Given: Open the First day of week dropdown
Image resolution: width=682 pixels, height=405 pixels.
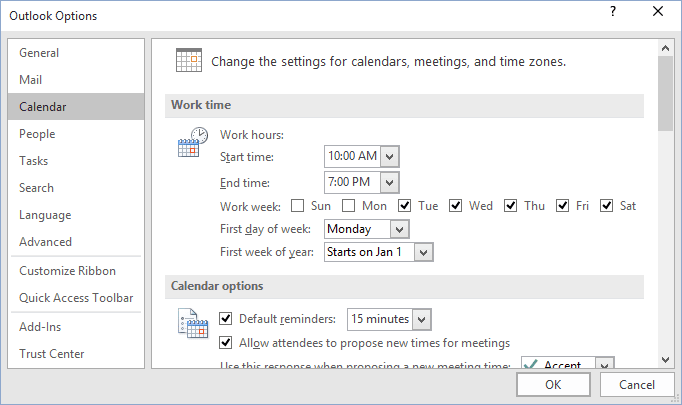Looking at the screenshot, I should tap(400, 229).
